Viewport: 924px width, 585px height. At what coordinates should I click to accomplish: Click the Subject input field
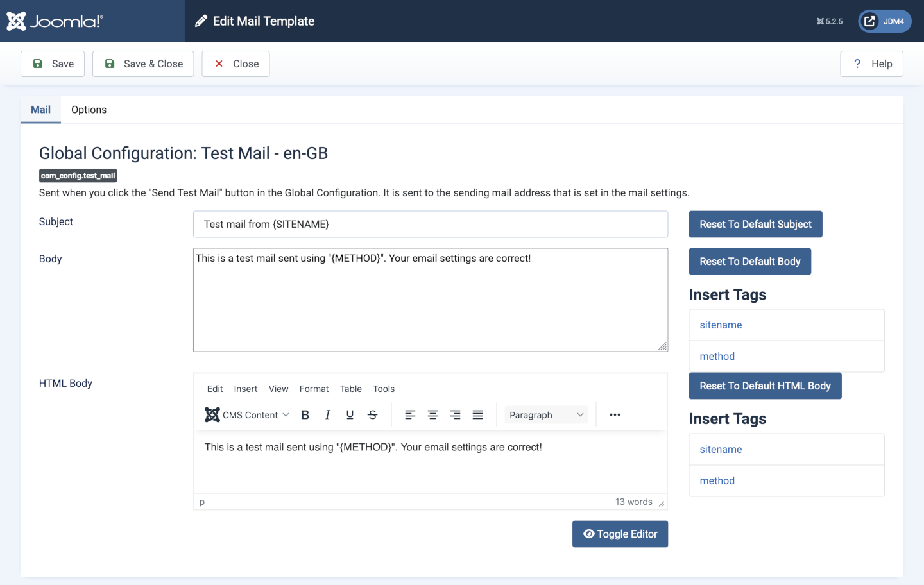point(431,225)
